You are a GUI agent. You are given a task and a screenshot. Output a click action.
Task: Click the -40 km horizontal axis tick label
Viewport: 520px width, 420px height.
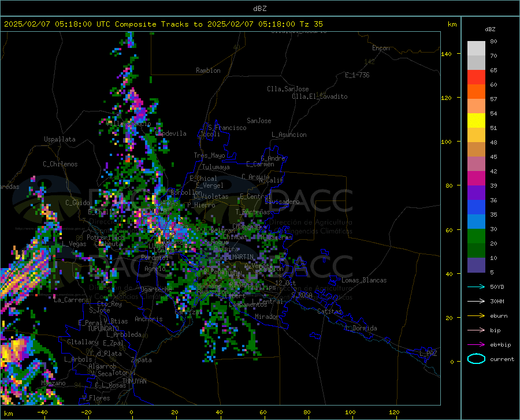[42, 412]
